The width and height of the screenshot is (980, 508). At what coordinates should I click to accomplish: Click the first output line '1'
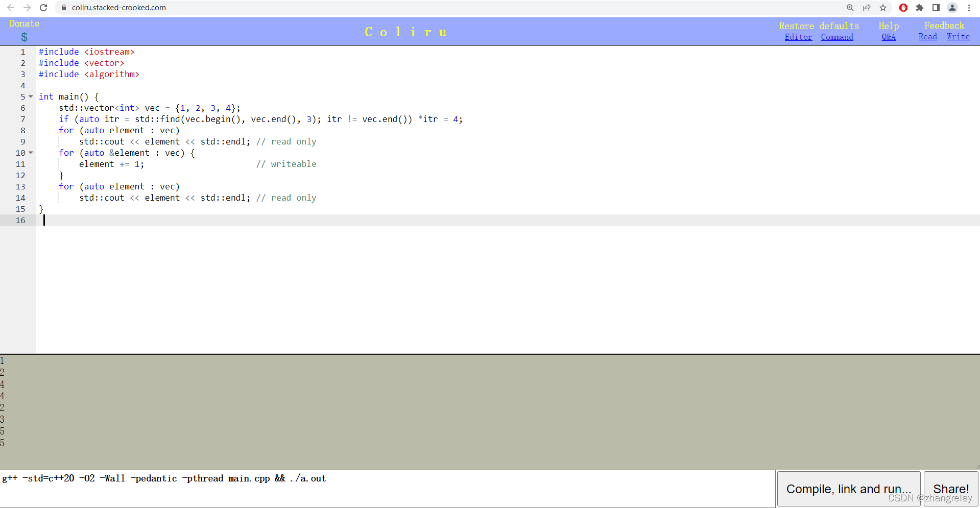[3, 361]
